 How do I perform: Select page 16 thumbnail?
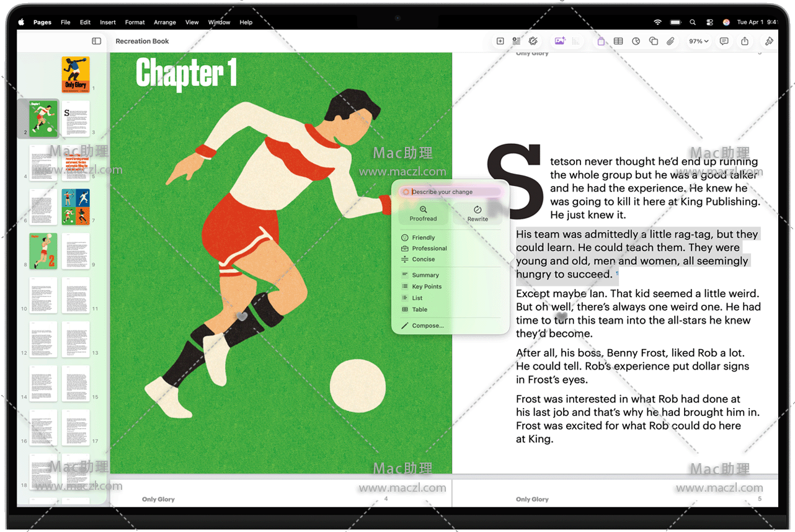click(x=43, y=427)
